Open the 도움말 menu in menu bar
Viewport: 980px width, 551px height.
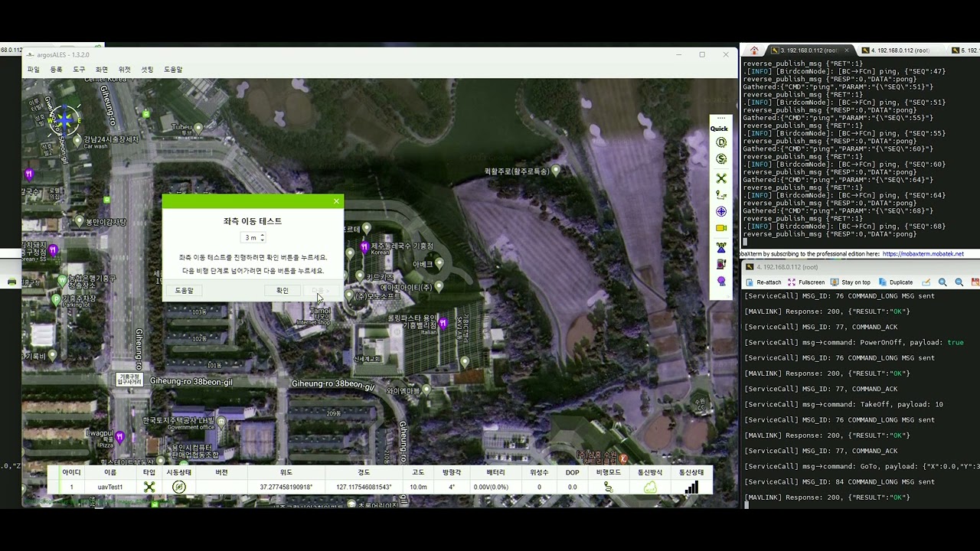click(173, 70)
